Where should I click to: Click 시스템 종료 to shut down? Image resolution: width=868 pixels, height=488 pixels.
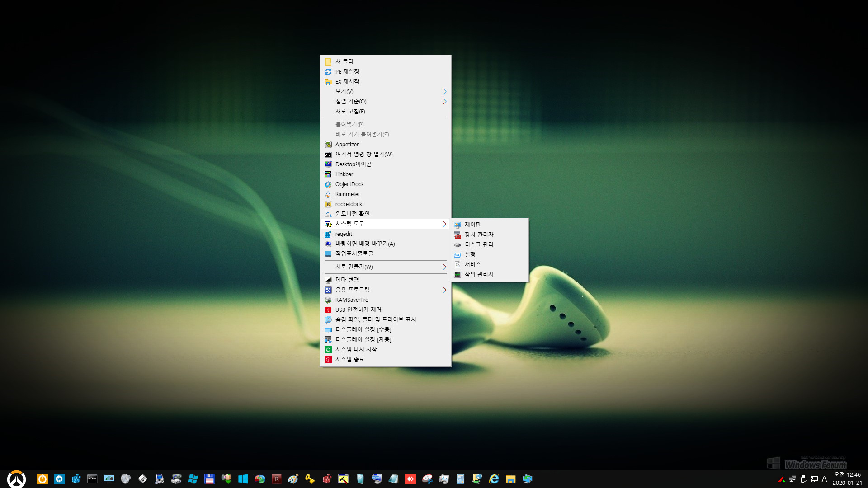tap(385, 360)
